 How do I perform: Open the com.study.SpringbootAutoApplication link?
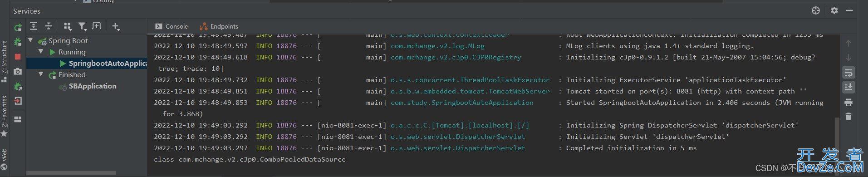(x=462, y=103)
